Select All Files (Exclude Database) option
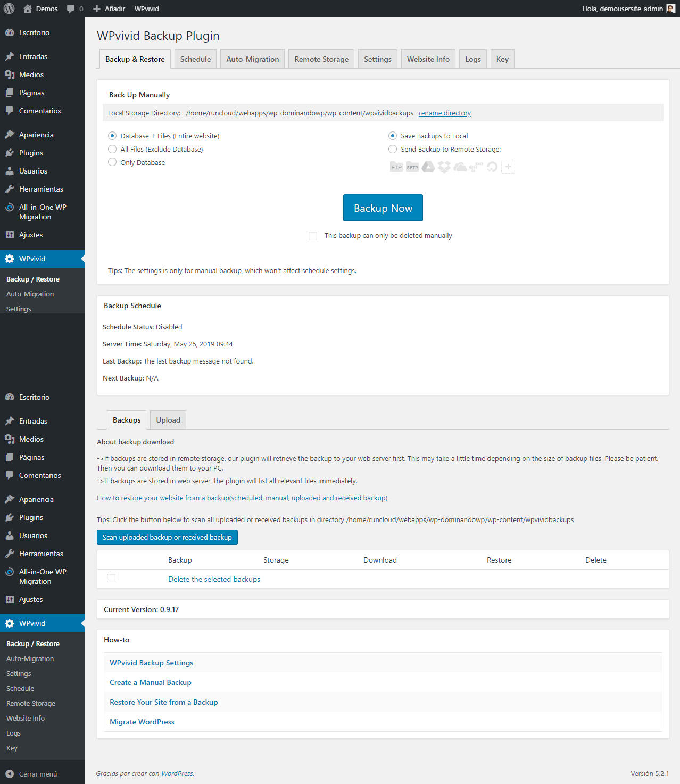The image size is (680, 784). tap(112, 149)
